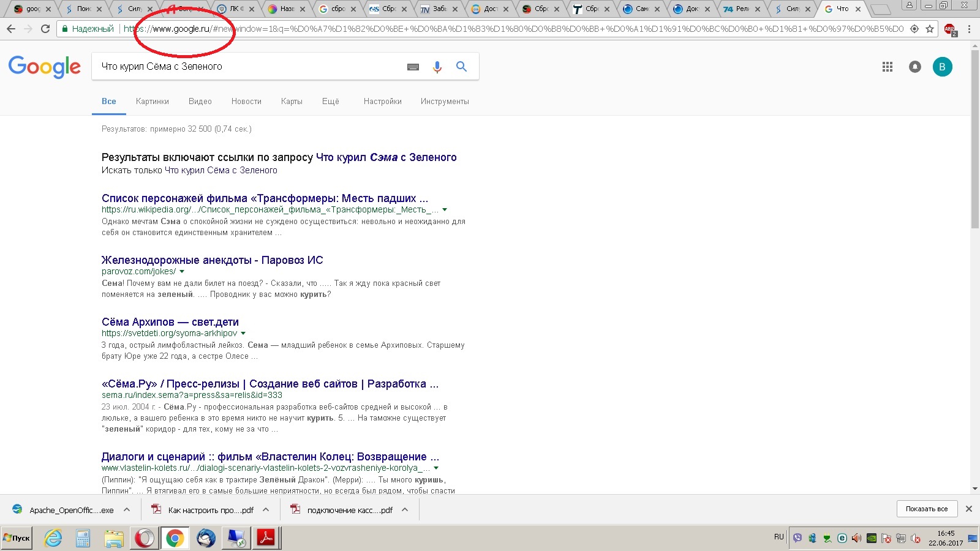Start voice search with microphone icon
Image resolution: width=980 pixels, height=551 pixels.
coord(437,67)
